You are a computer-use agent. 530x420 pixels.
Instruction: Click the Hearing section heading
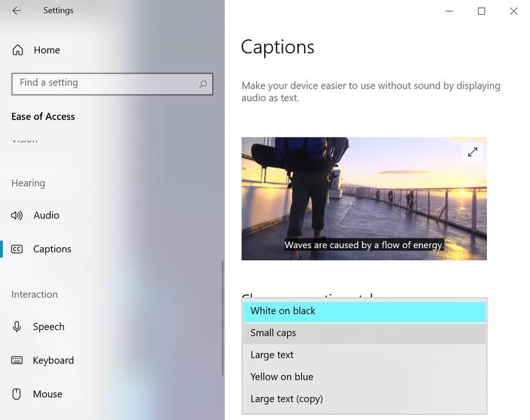point(28,182)
